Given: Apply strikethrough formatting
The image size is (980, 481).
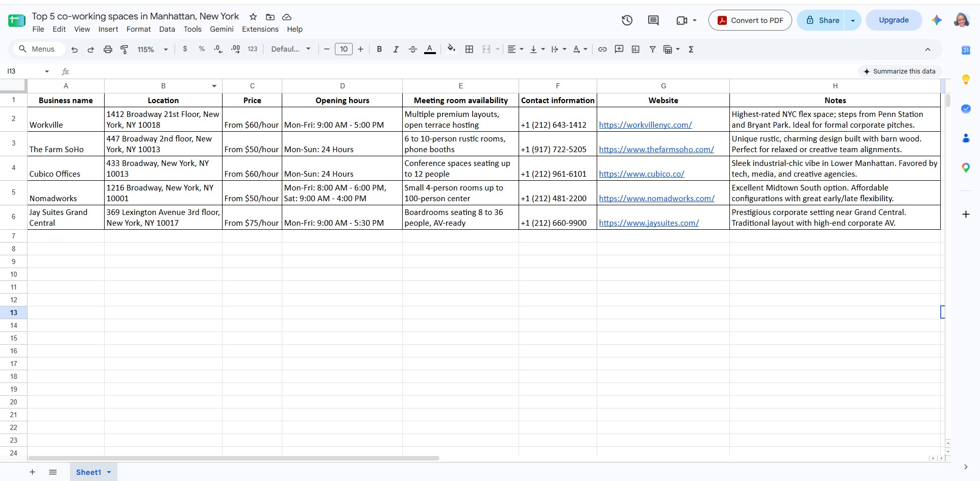Looking at the screenshot, I should coord(413,49).
